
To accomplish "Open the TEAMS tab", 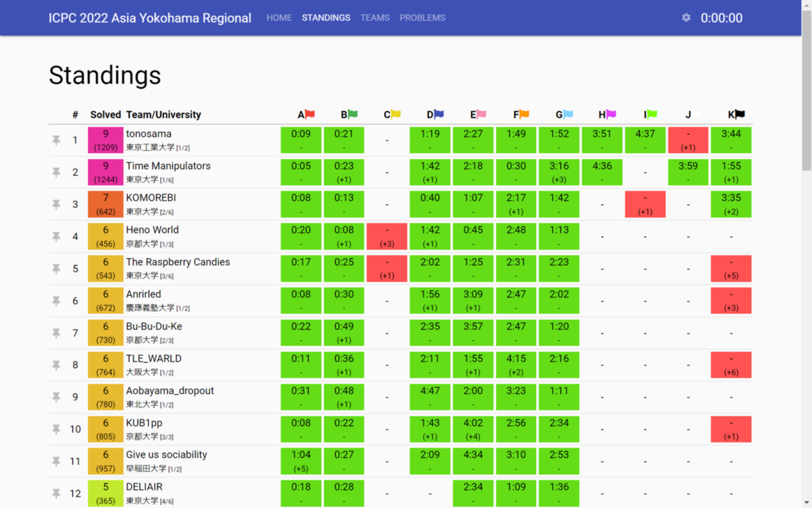I will [375, 17].
